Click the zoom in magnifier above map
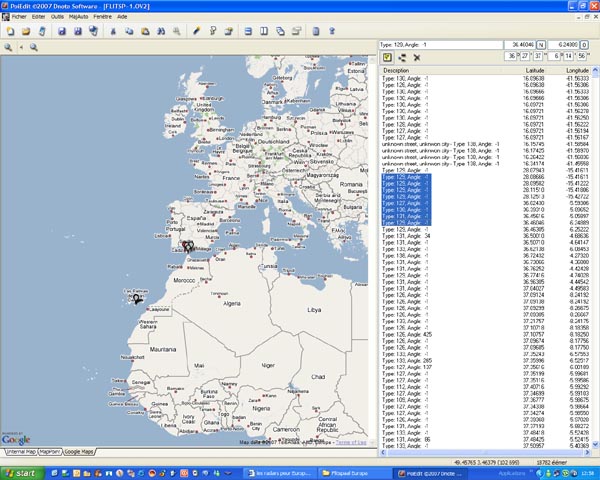Image resolution: width=600 pixels, height=480 pixels. coord(9,47)
